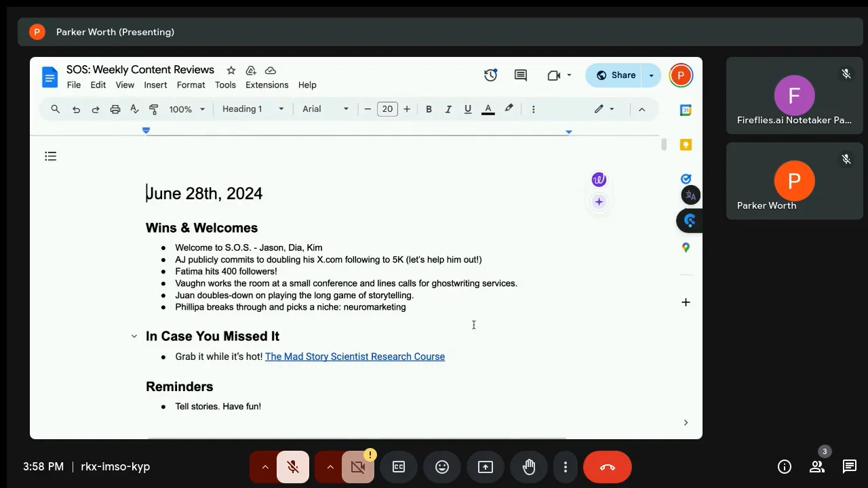Image resolution: width=868 pixels, height=488 pixels.
Task: Open comments panel icon in Docs
Action: pyautogui.click(x=521, y=75)
